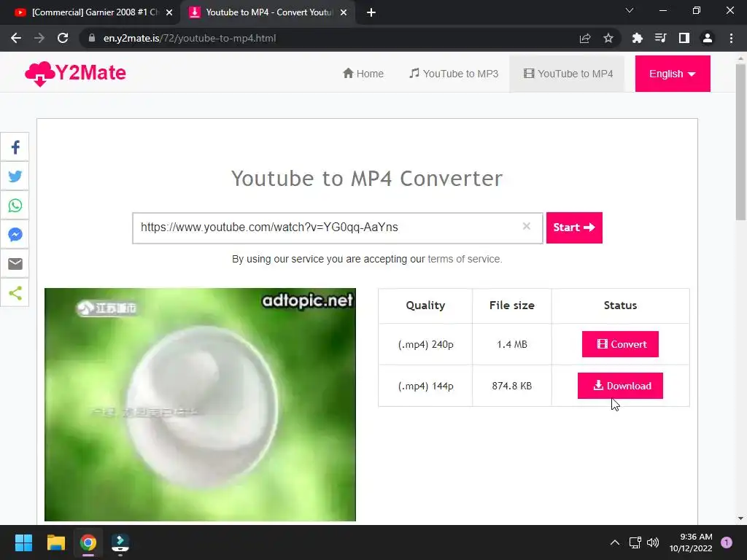This screenshot has height=560, width=747.
Task: Click the '874.8 KB' file size cell
Action: pyautogui.click(x=511, y=386)
